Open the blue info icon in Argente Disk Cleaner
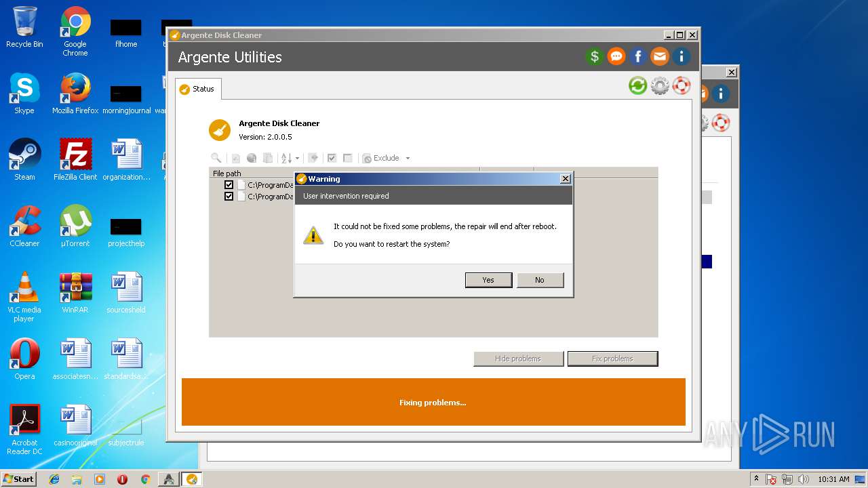 tap(682, 56)
